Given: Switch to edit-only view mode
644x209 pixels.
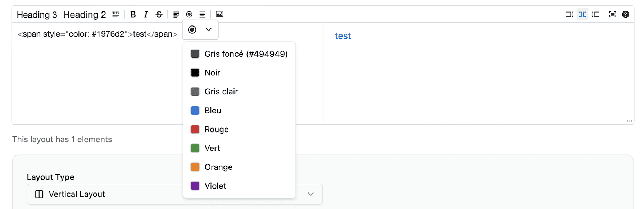Looking at the screenshot, I should [x=569, y=14].
